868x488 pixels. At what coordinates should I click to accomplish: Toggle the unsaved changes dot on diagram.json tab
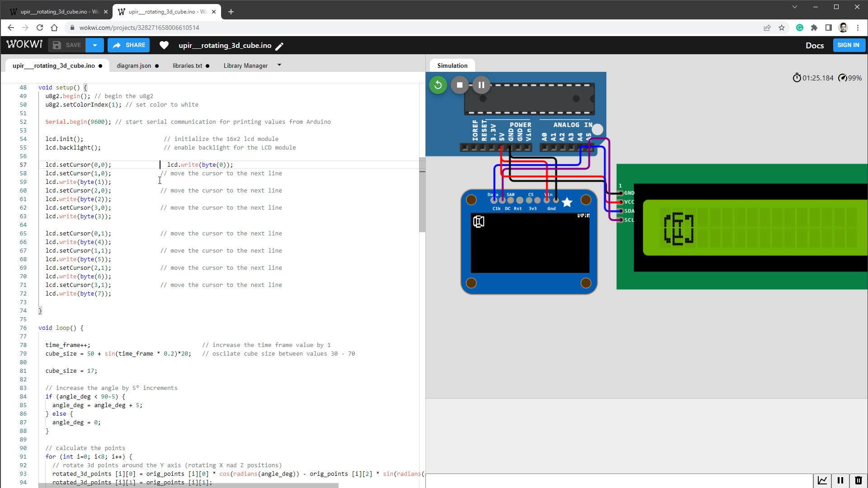coord(157,66)
